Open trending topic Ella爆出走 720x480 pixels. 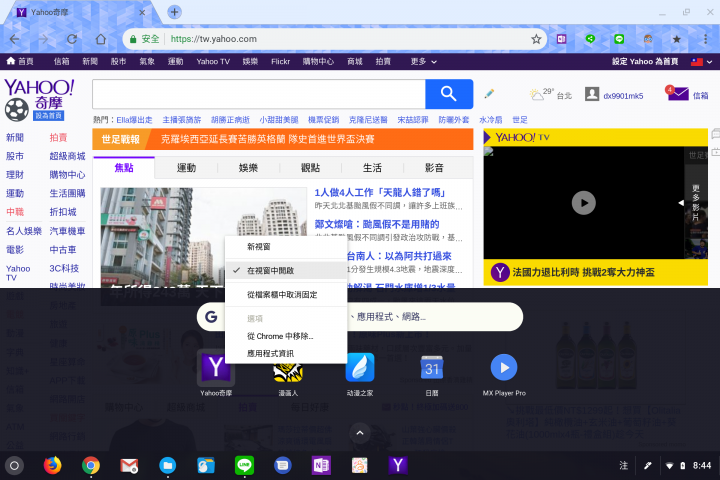134,120
